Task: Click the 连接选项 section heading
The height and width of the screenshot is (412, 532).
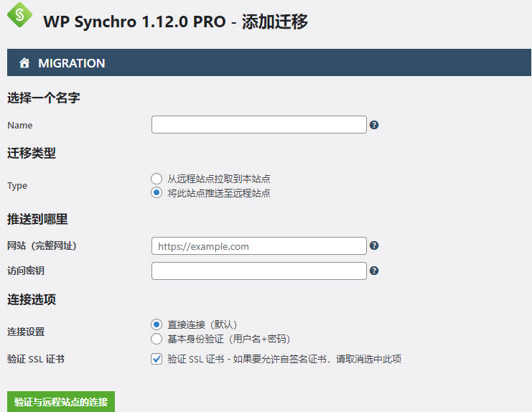Action: [x=31, y=299]
